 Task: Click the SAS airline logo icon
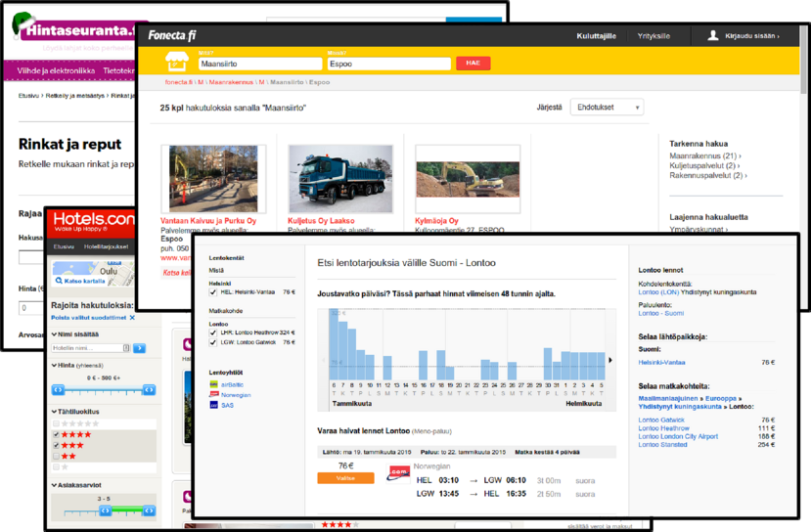pos(213,405)
